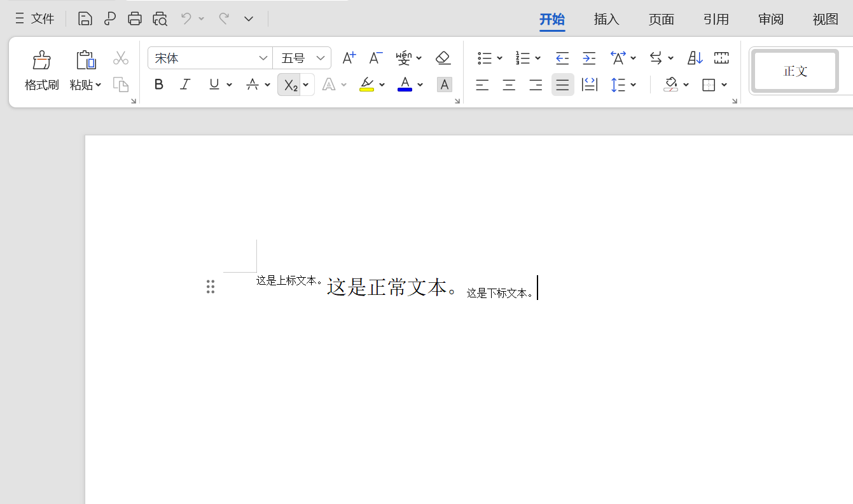The image size is (853, 504).
Task: Toggle the Subscript X₂ button
Action: click(290, 85)
